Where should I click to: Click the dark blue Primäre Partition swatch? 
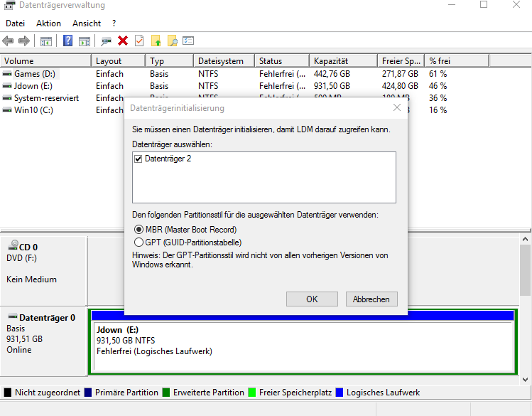(88, 393)
